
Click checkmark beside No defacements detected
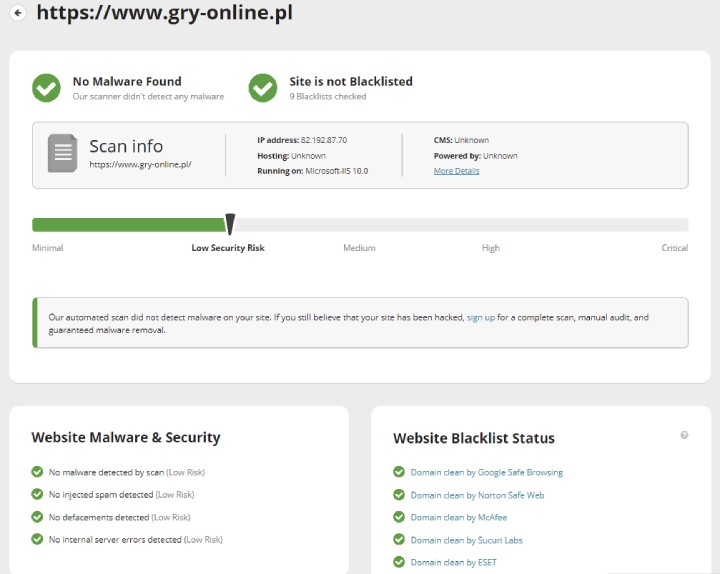coord(37,517)
